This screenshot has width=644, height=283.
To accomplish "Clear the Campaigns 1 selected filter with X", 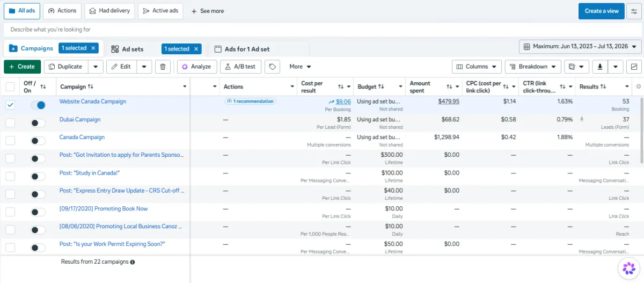I will point(93,48).
